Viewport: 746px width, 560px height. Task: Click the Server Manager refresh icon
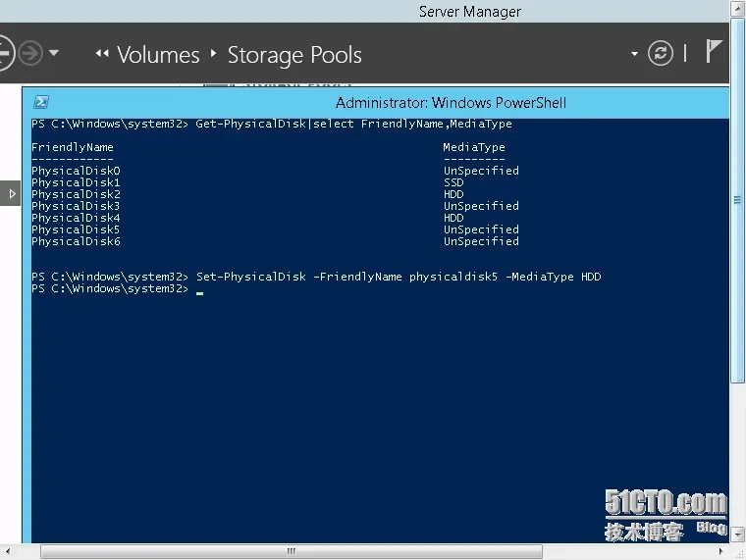tap(663, 53)
